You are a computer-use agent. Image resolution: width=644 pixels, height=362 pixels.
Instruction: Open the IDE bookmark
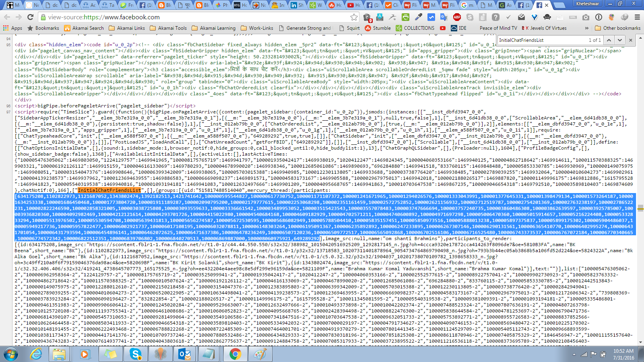click(x=459, y=28)
